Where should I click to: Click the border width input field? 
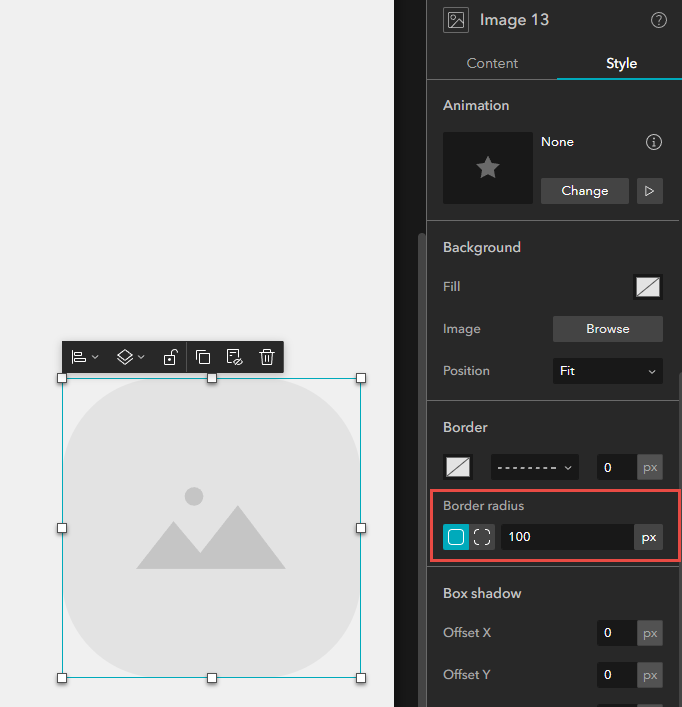click(x=617, y=467)
